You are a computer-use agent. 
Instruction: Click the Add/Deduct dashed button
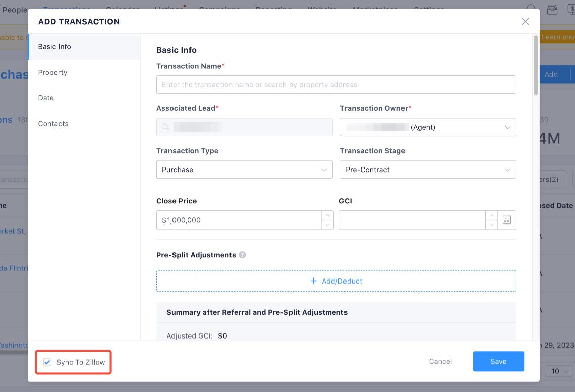336,281
